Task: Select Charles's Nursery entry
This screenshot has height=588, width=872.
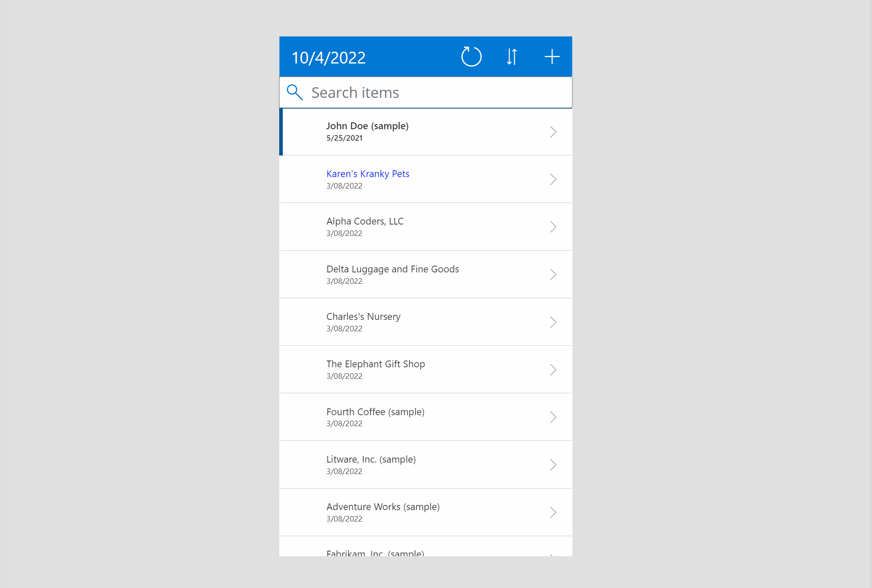Action: click(426, 322)
